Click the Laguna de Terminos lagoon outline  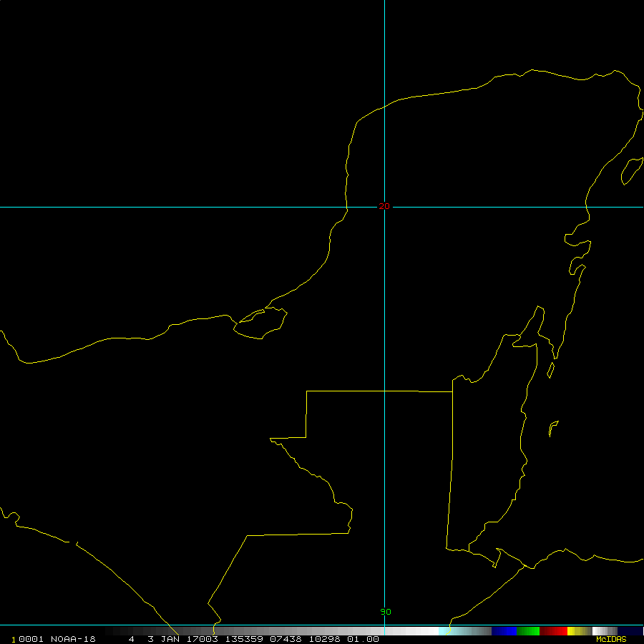261,323
